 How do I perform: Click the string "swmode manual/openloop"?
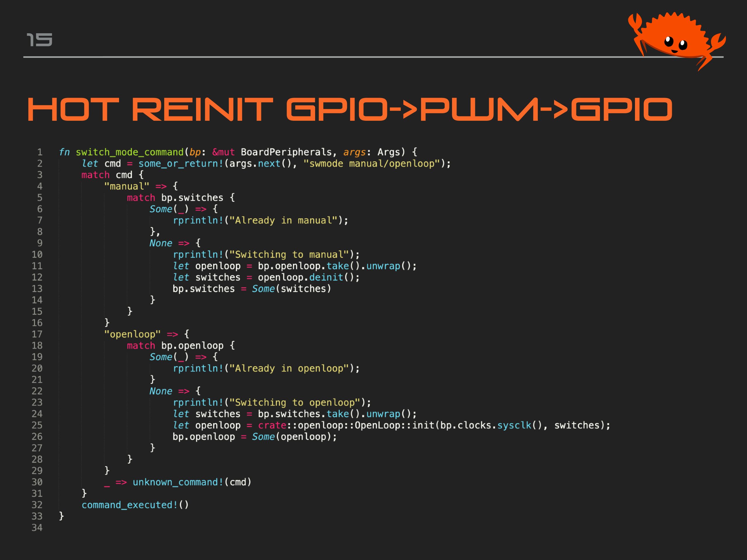tap(371, 164)
